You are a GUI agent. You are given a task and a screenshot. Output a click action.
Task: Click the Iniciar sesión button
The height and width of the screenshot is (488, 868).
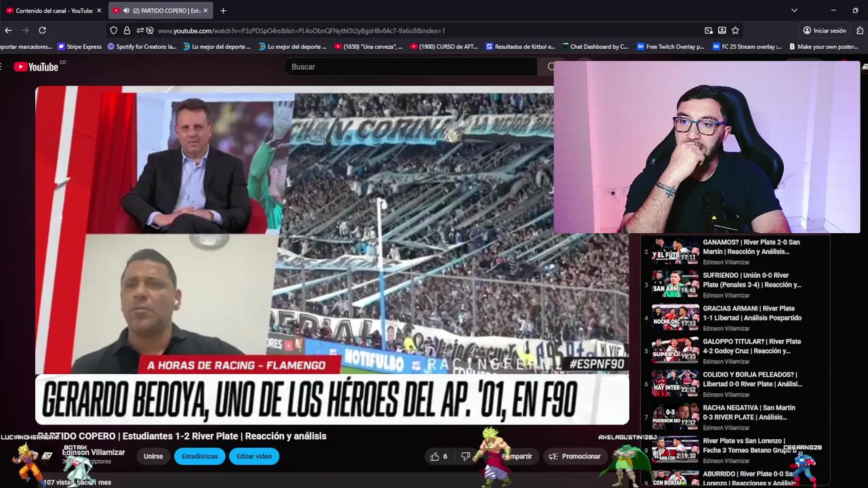(824, 30)
